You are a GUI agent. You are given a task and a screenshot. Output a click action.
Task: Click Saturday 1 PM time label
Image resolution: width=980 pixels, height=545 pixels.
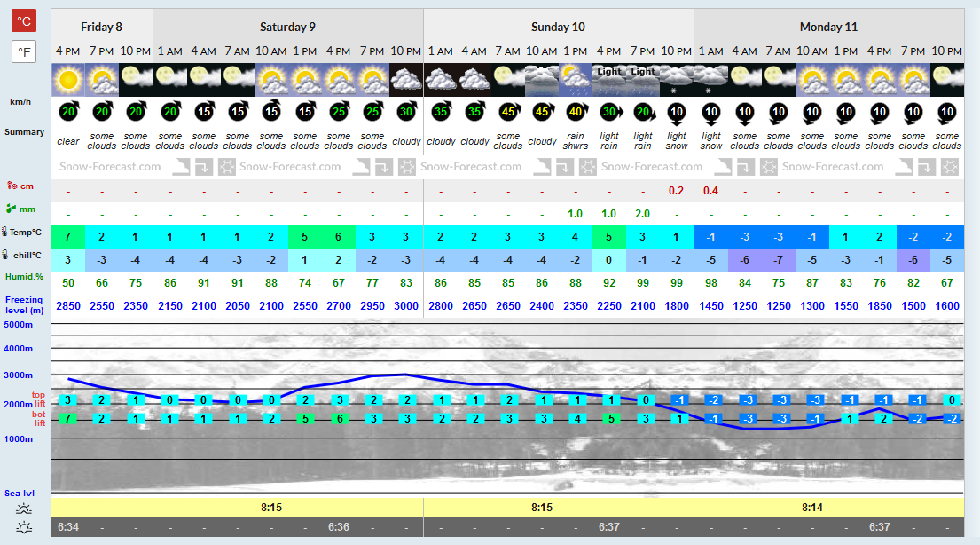pos(305,51)
